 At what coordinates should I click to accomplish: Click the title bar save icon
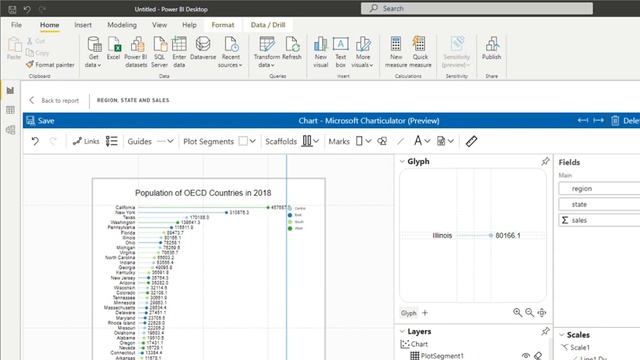point(12,9)
